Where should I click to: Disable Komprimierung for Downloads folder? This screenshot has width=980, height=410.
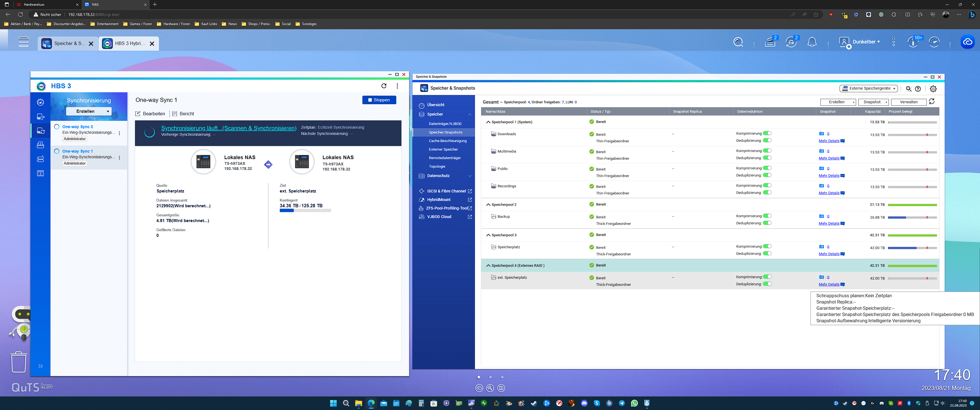pyautogui.click(x=767, y=133)
